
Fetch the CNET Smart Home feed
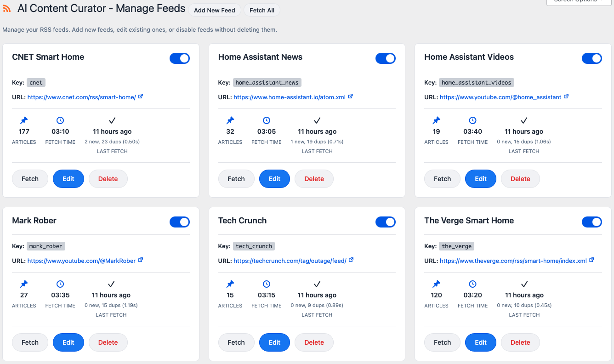pos(30,179)
